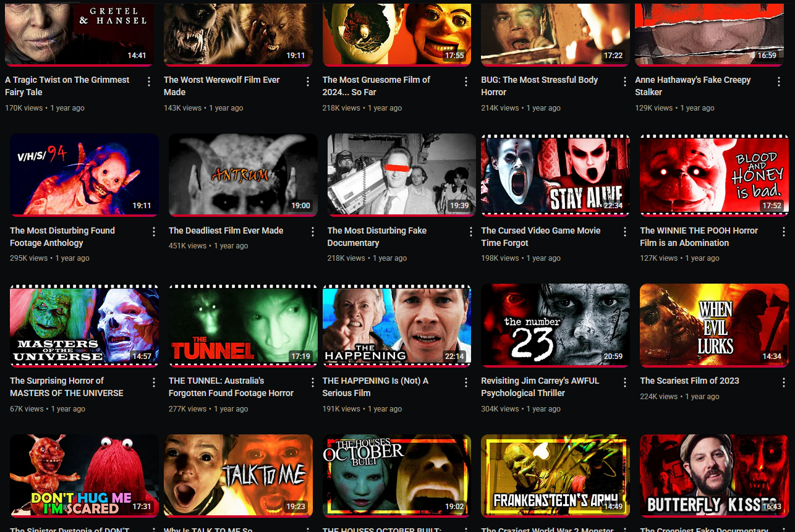Viewport: 795px width, 532px height.
Task: Play the V/H/S/94 thumbnail video
Action: tap(84, 175)
